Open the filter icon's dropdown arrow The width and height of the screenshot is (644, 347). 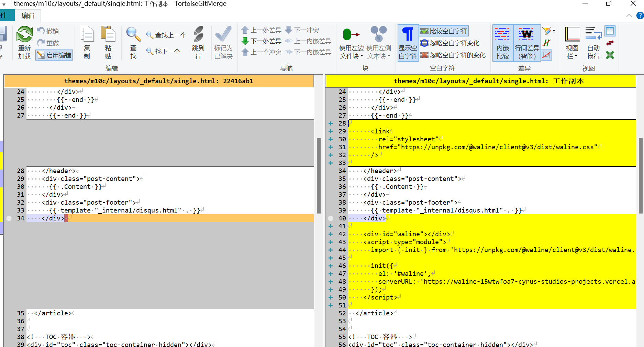[554, 31]
